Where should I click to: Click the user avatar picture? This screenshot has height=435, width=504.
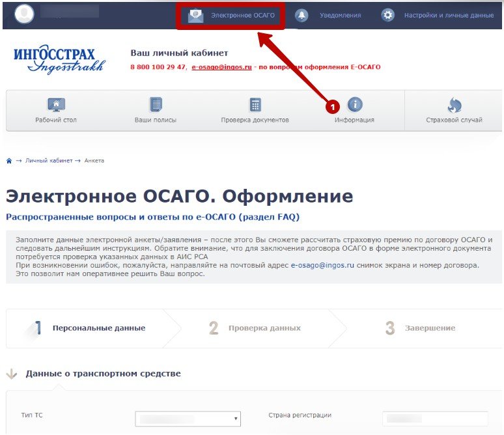click(x=24, y=14)
